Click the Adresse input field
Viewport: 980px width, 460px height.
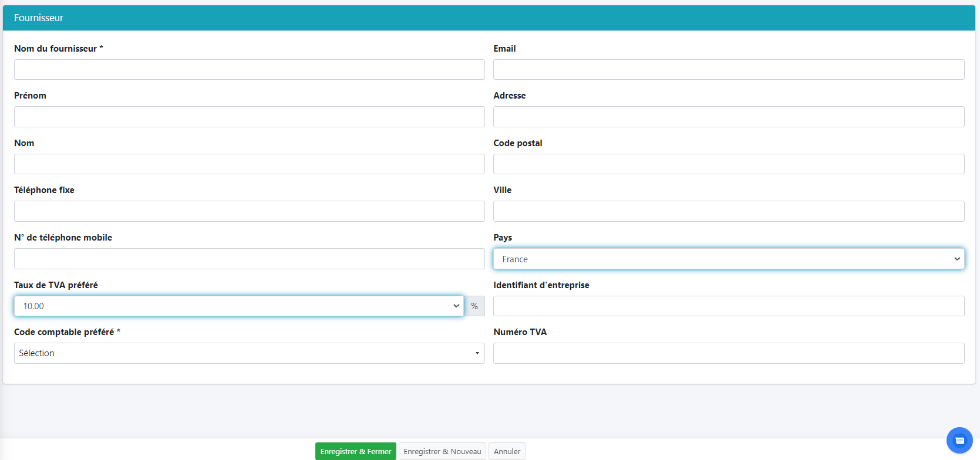pyautogui.click(x=728, y=117)
